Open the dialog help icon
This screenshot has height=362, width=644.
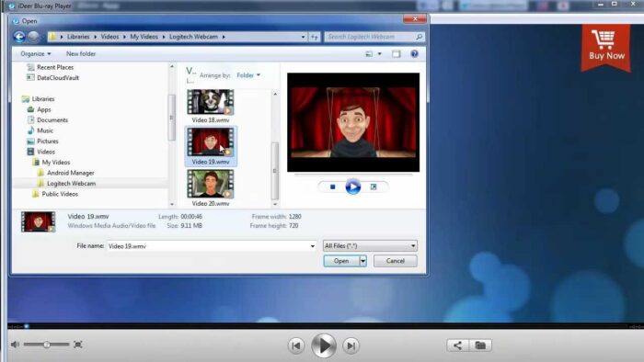coord(414,53)
